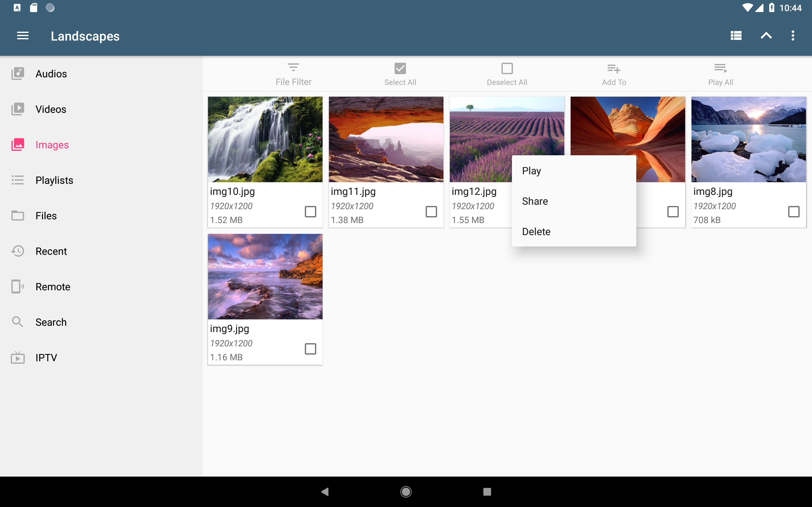Click the Add To playlist icon
This screenshot has height=507, width=812.
pos(614,74)
